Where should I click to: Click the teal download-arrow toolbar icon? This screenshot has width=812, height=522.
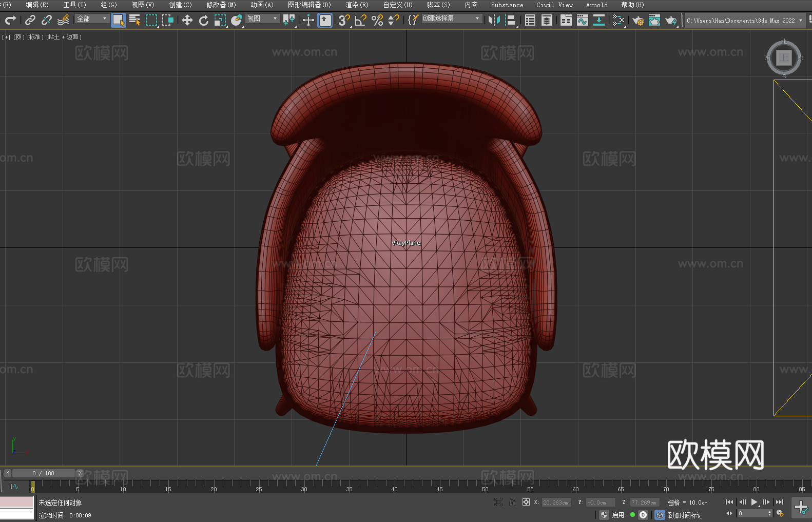[x=599, y=20]
